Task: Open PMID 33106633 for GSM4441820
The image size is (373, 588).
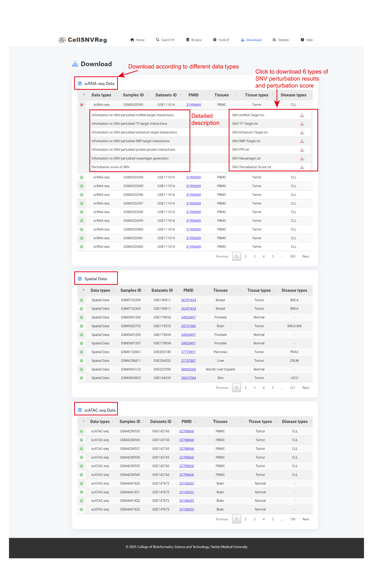Action: click(x=186, y=484)
